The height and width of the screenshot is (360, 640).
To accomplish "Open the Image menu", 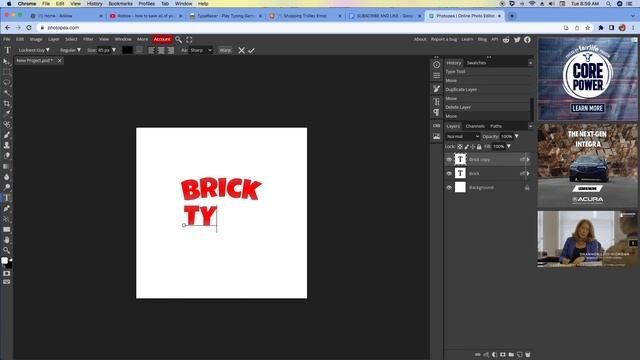I will (x=36, y=39).
